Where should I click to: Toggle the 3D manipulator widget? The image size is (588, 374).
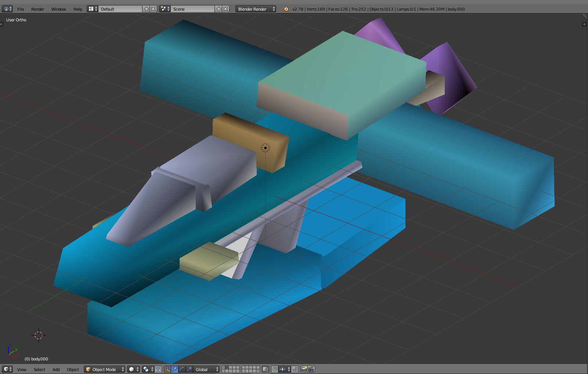coord(167,369)
